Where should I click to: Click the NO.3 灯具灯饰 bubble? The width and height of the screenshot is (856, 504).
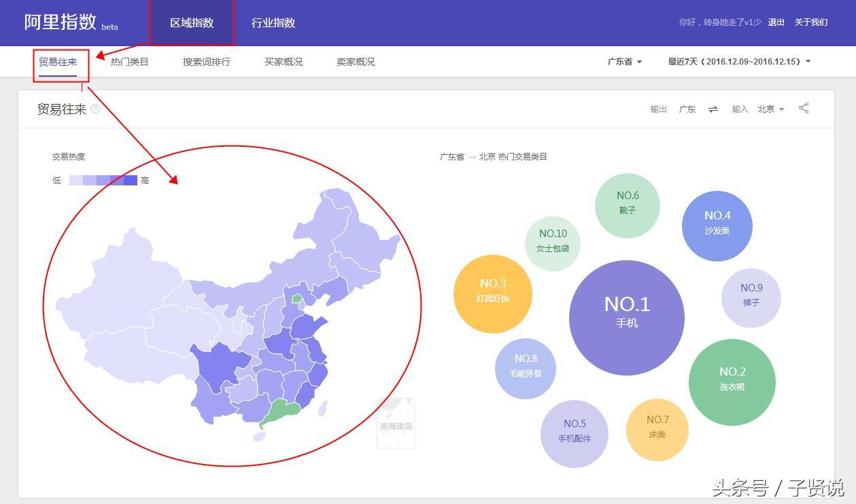click(x=493, y=293)
